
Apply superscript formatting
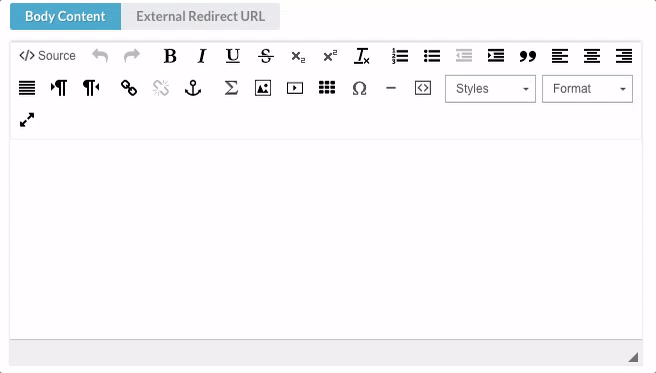click(x=330, y=56)
